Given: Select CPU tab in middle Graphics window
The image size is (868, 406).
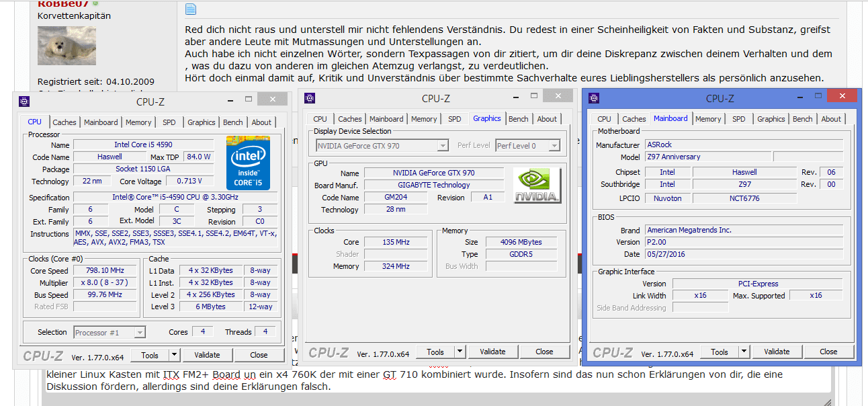Looking at the screenshot, I should point(320,119).
